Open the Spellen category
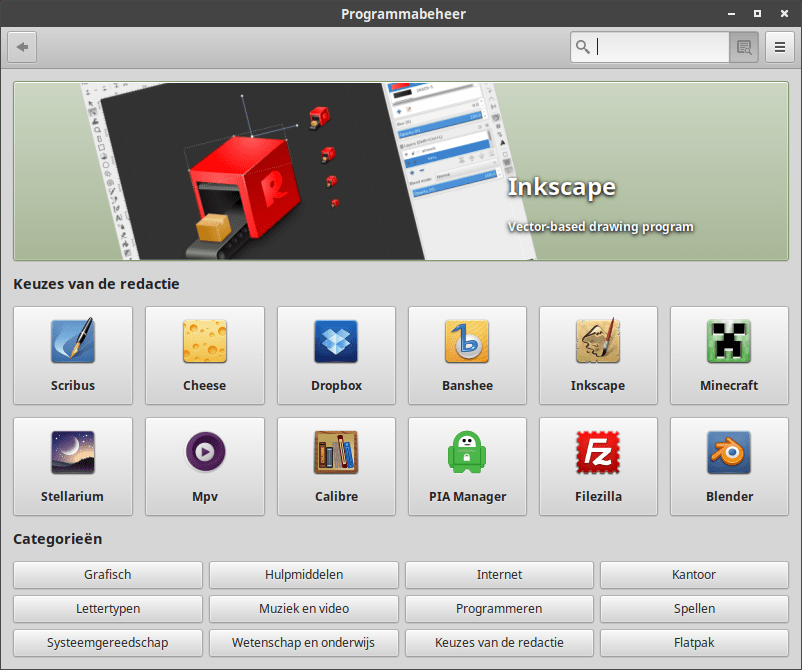 point(694,609)
